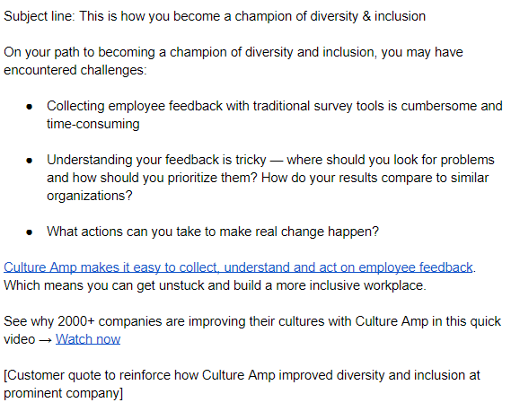Image resolution: width=511 pixels, height=420 pixels.
Task: Click the word 'Collecting' in first bullet
Action: [x=75, y=107]
